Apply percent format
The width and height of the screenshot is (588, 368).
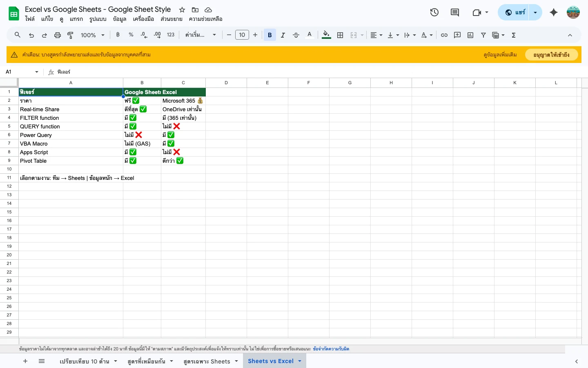point(131,35)
